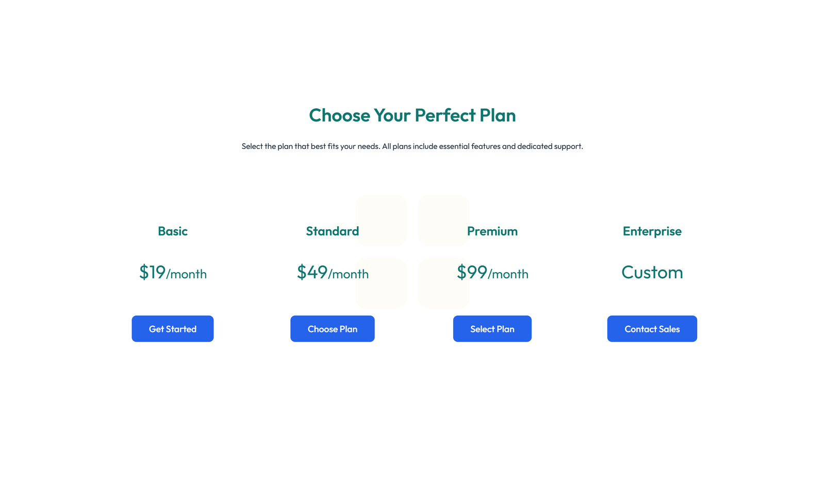Click the Get Started button for Basic

pyautogui.click(x=172, y=329)
